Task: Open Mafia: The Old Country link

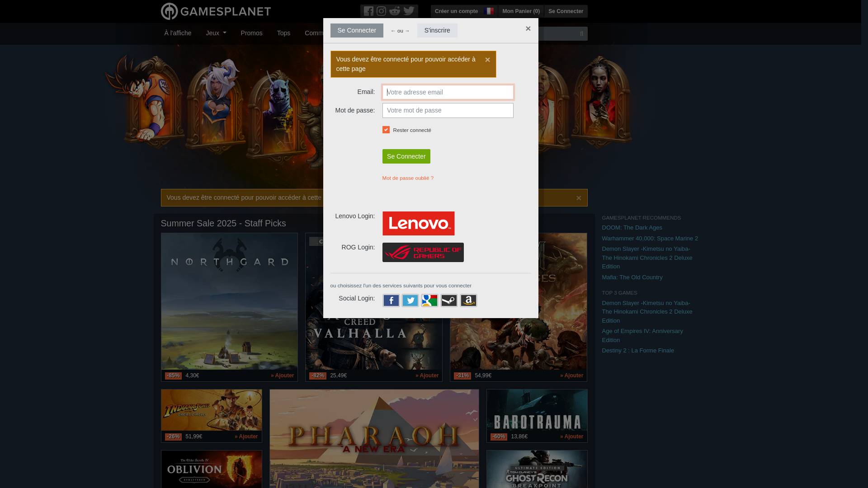Action: pyautogui.click(x=632, y=277)
